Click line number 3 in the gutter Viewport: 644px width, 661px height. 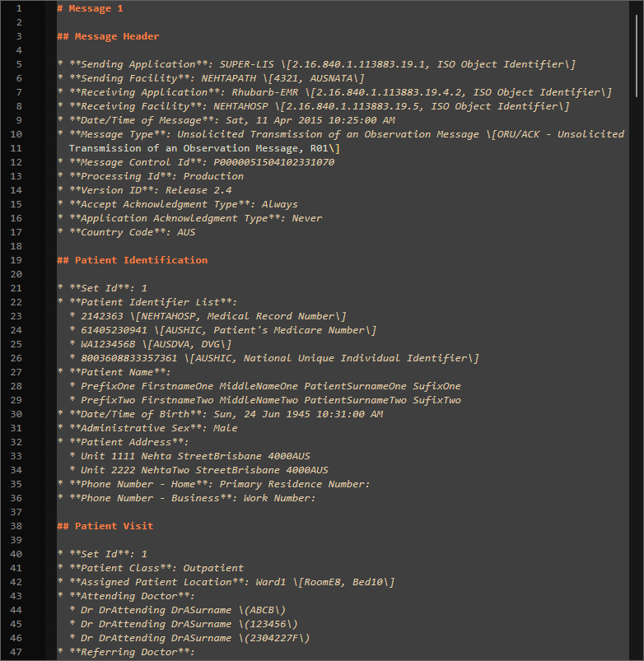coord(19,36)
